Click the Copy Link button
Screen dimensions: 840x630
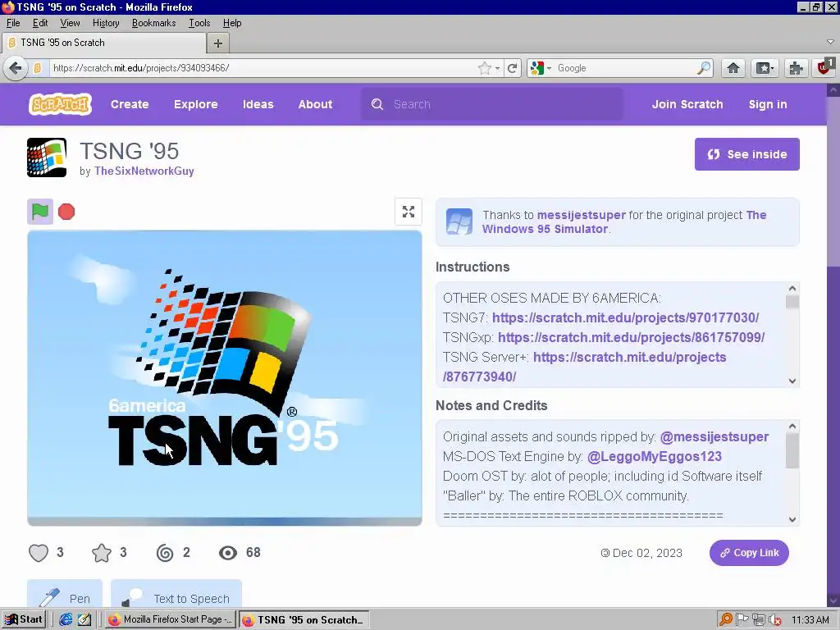pos(749,553)
